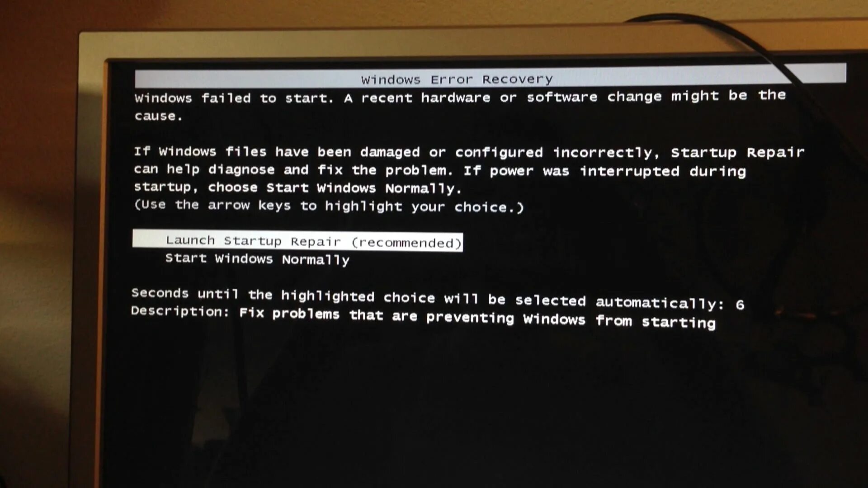The height and width of the screenshot is (488, 868).
Task: Click recovery mode status indicator
Action: [x=457, y=77]
